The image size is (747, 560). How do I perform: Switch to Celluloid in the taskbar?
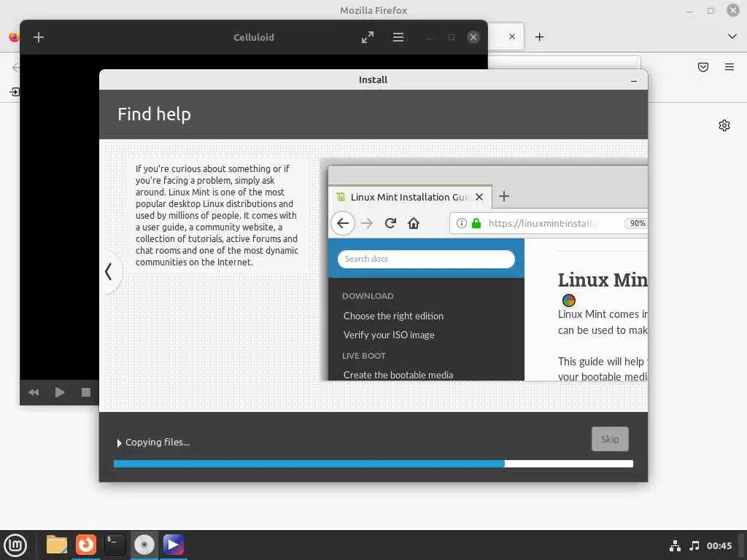click(x=173, y=545)
